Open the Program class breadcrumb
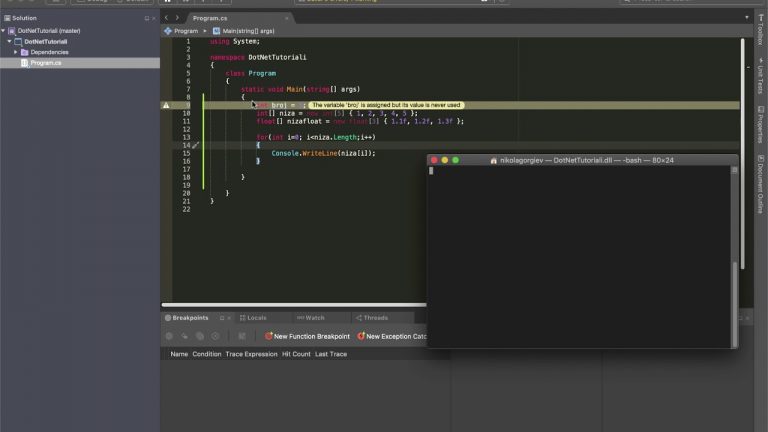 (x=181, y=31)
